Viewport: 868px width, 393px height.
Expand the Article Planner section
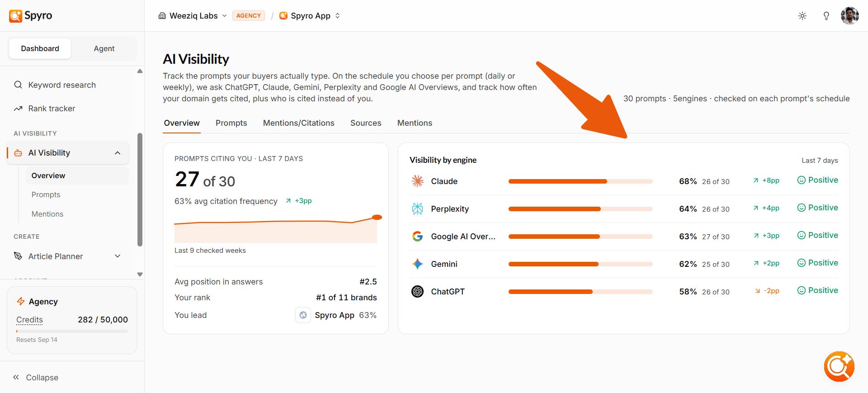pos(118,256)
